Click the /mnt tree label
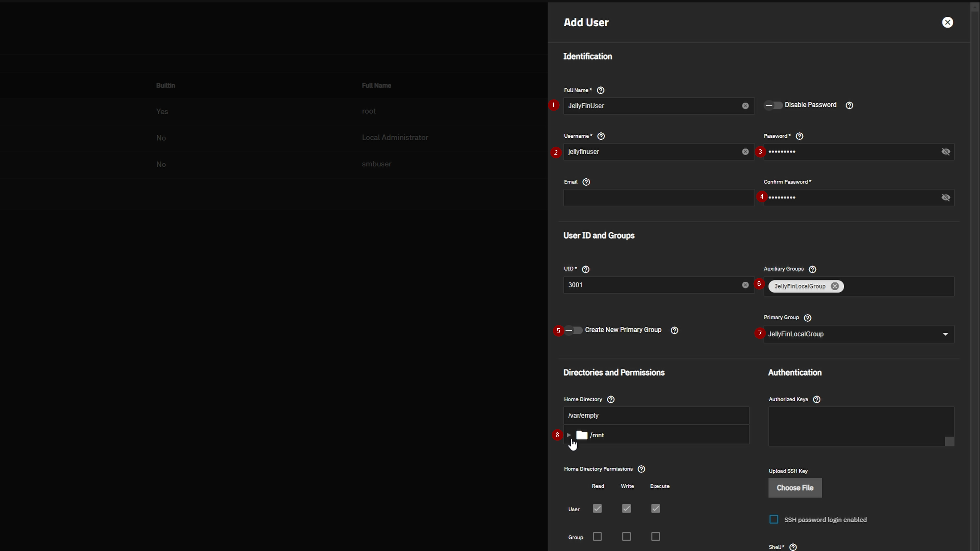The image size is (980, 551). click(x=597, y=435)
